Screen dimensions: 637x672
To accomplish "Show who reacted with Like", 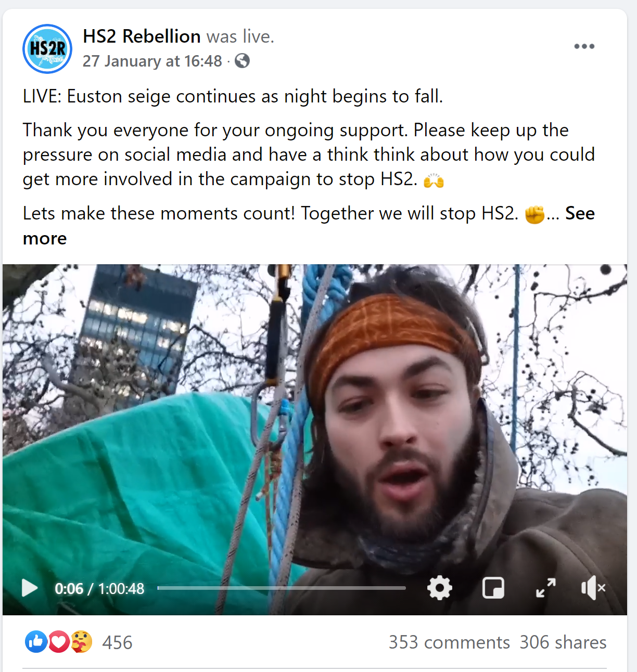I will [x=36, y=642].
